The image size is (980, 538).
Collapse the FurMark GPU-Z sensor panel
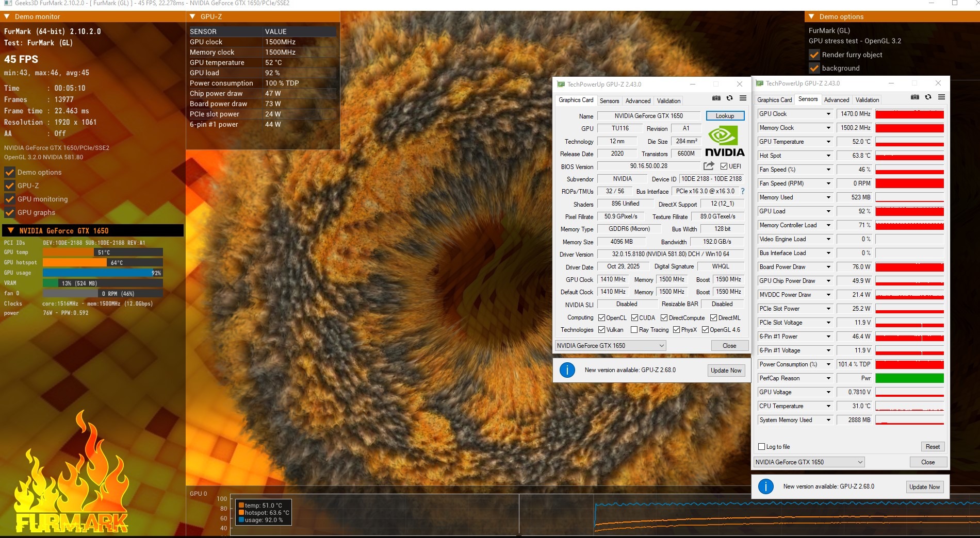point(192,16)
